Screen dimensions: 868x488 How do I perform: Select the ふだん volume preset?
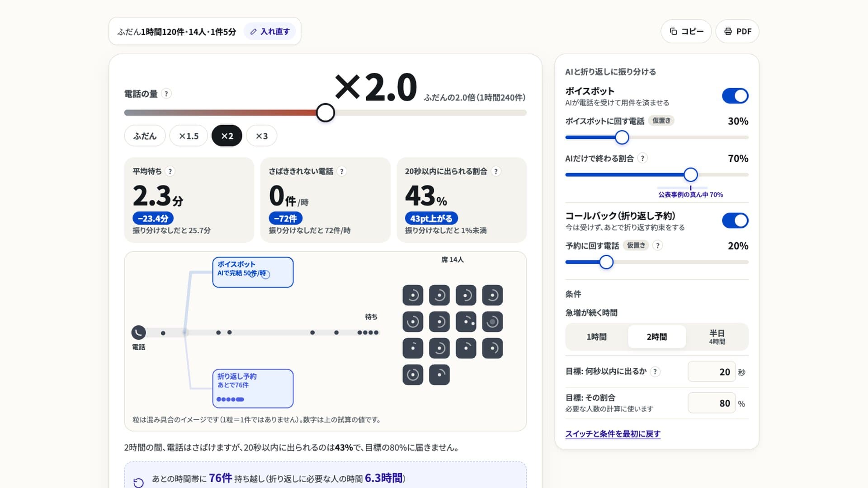(145, 136)
